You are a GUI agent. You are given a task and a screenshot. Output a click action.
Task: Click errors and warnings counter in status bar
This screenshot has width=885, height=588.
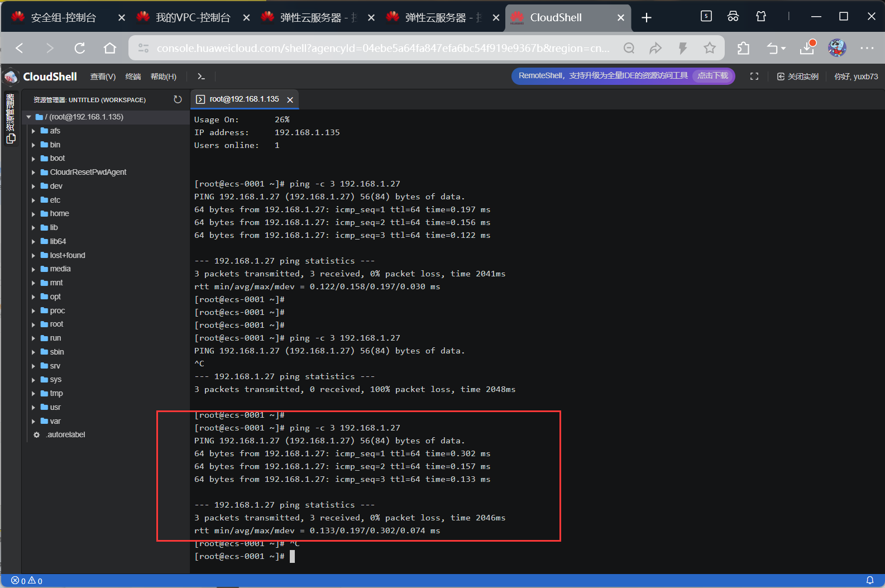click(x=27, y=581)
